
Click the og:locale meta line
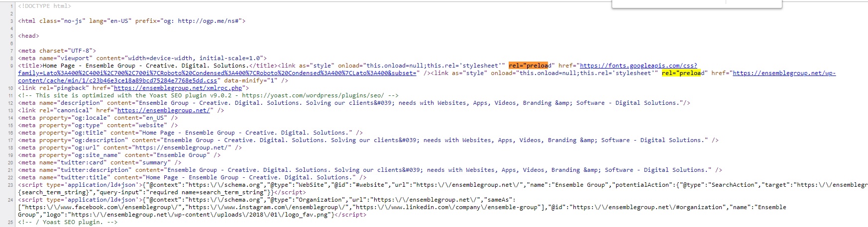(98, 118)
